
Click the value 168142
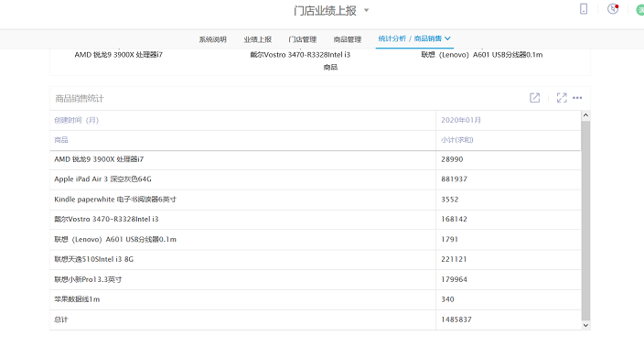[454, 220]
